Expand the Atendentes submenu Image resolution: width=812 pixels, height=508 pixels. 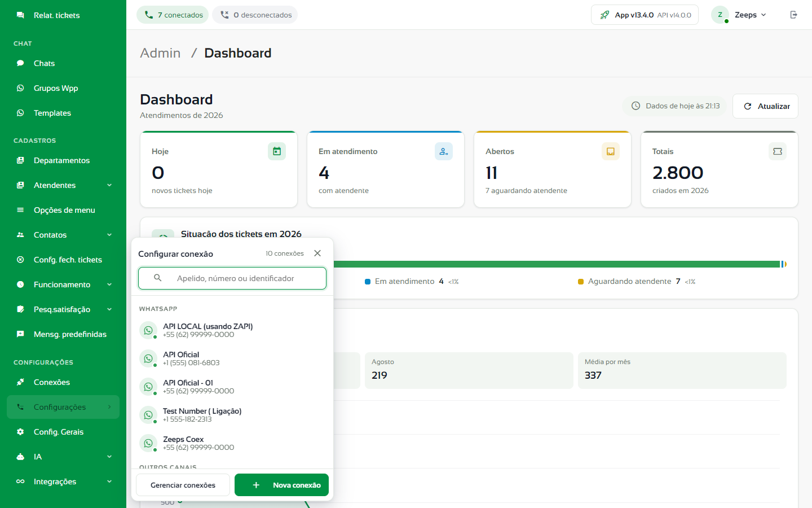click(x=109, y=185)
